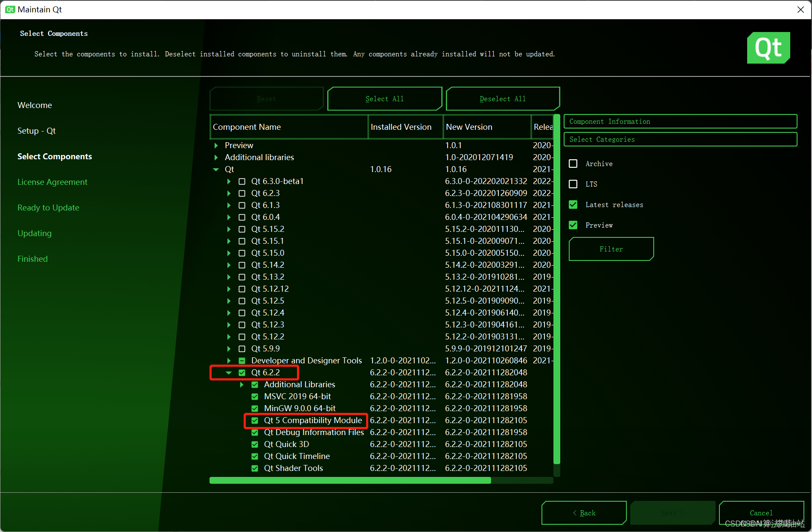Deselect the Qt 5 Compatibility Module component
Viewport: 812px width, 532px height.
point(255,420)
